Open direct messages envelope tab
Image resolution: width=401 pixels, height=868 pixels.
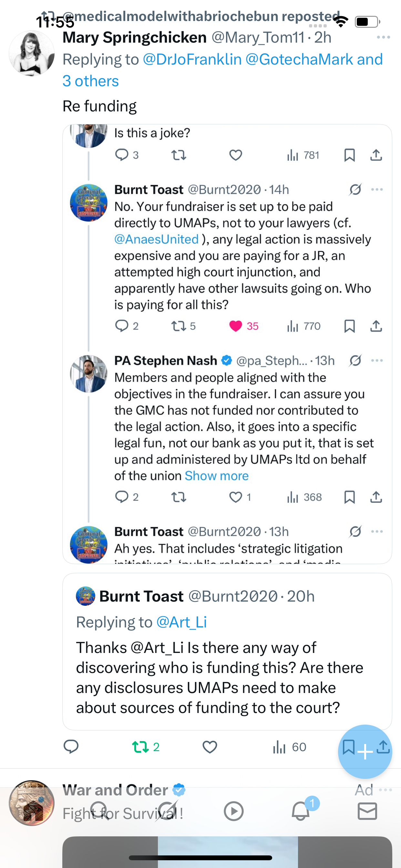click(367, 811)
